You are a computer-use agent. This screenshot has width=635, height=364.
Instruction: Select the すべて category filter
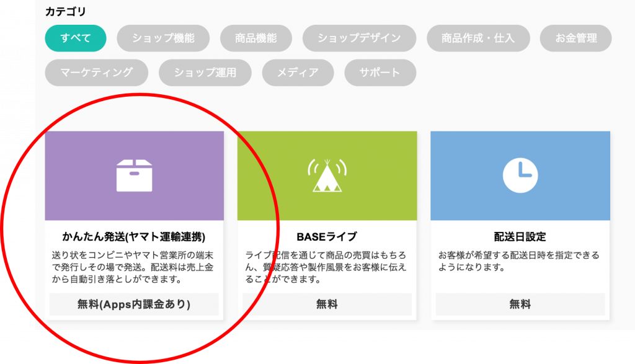(76, 38)
